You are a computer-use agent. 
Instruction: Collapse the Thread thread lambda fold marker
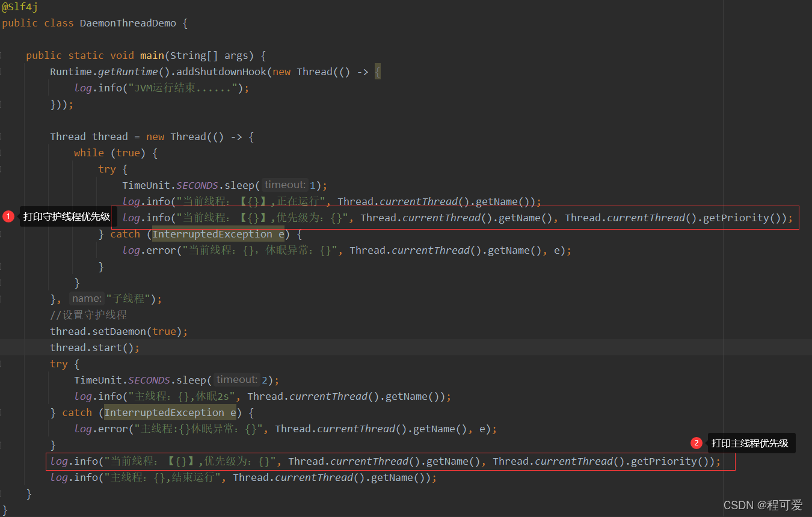(x=2, y=136)
